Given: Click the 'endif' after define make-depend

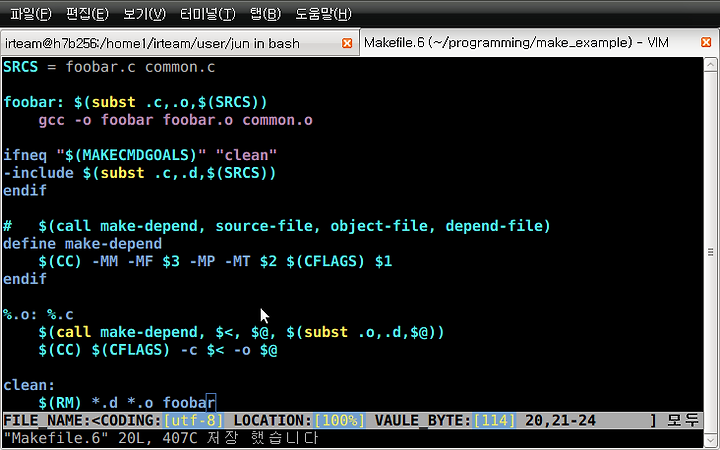Looking at the screenshot, I should coord(25,279).
